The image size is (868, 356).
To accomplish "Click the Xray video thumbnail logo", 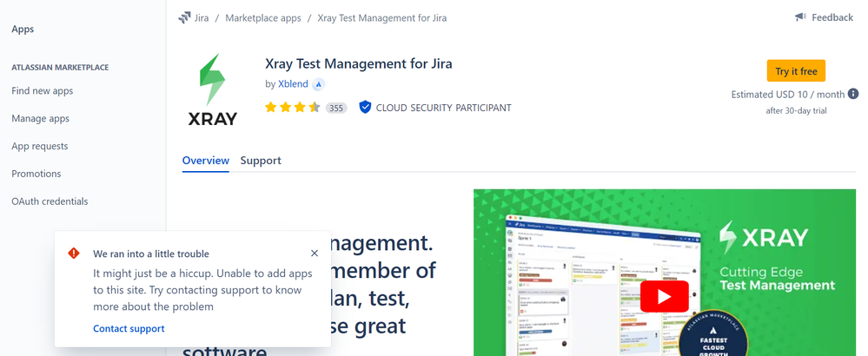I will click(764, 238).
